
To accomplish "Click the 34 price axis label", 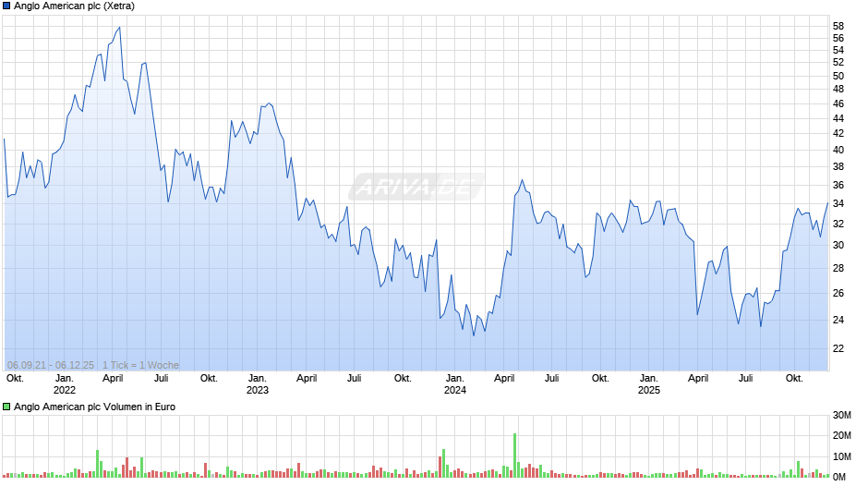I will (838, 204).
